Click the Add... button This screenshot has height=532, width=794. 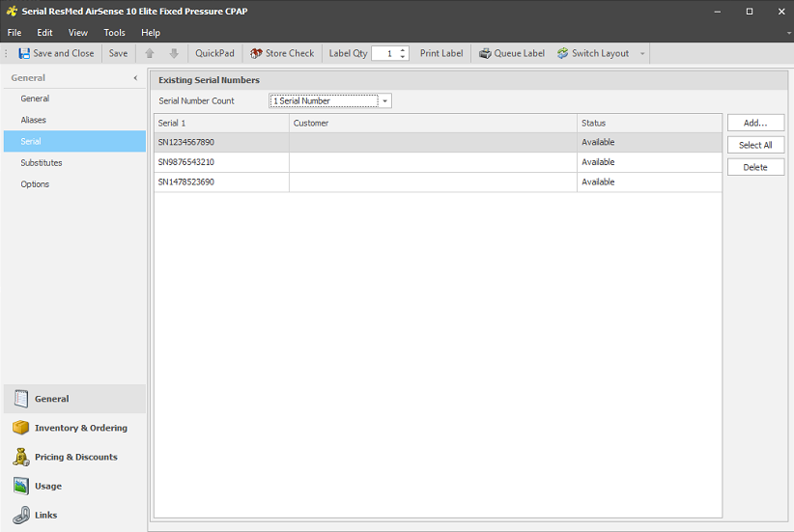click(755, 123)
